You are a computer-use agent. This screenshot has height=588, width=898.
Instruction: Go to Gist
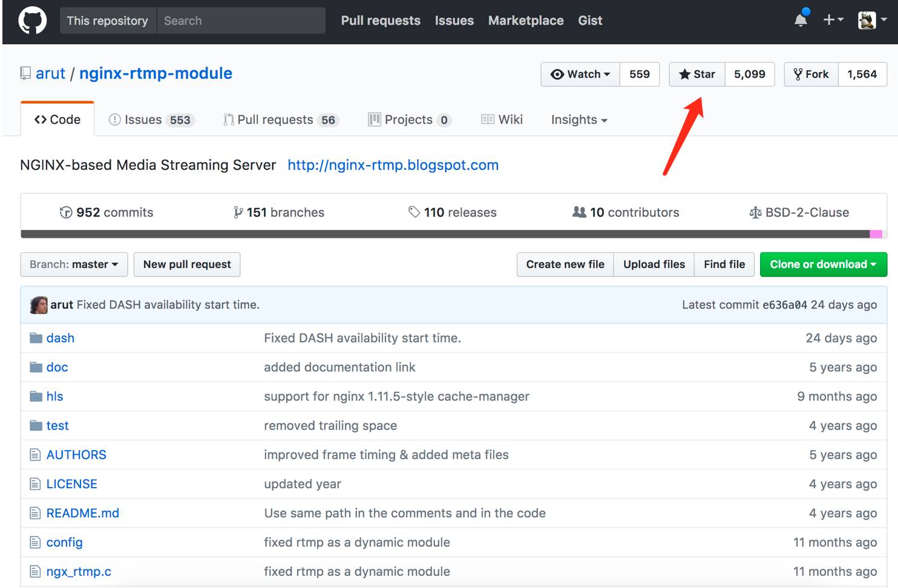tap(590, 21)
